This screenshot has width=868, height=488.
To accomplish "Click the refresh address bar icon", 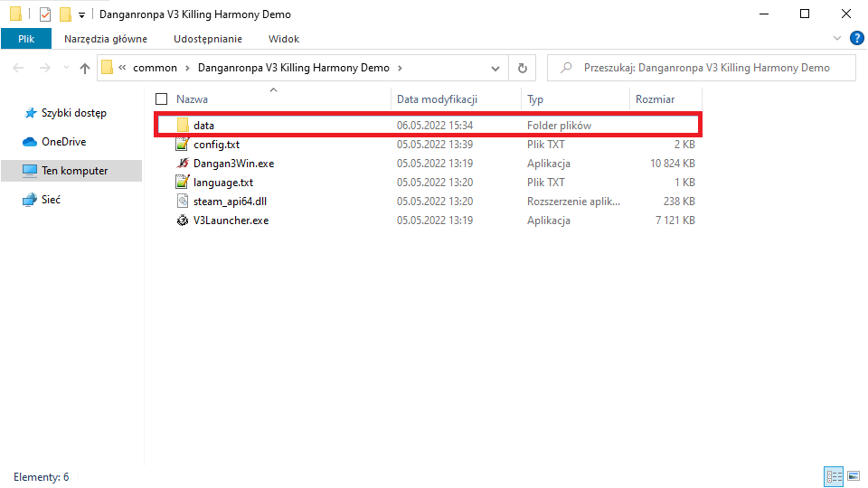I will [x=522, y=68].
